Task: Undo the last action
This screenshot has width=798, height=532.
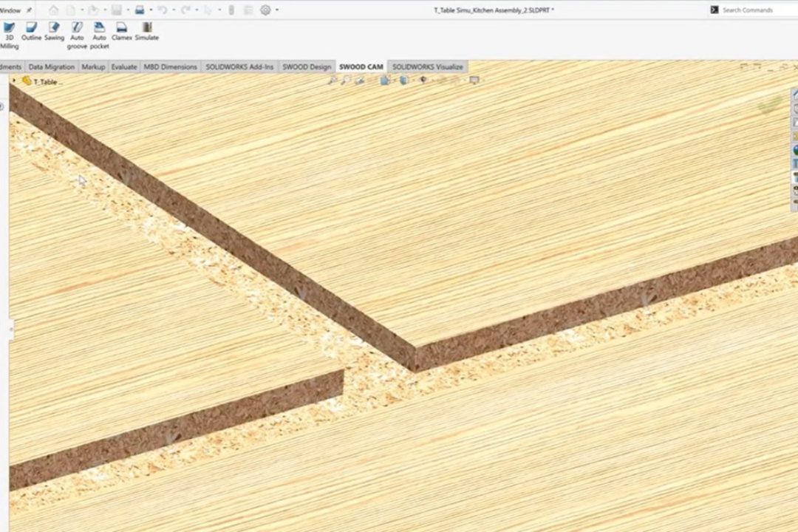Action: (163, 10)
